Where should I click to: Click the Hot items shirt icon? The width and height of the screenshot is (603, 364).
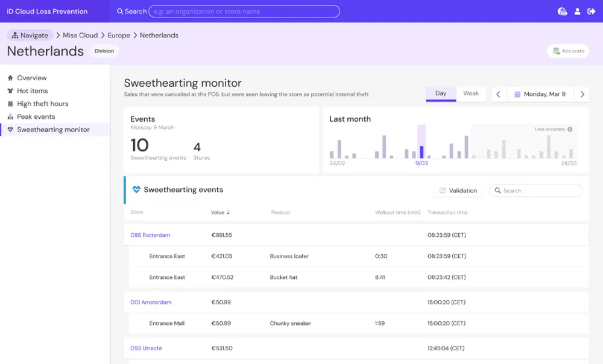10,91
